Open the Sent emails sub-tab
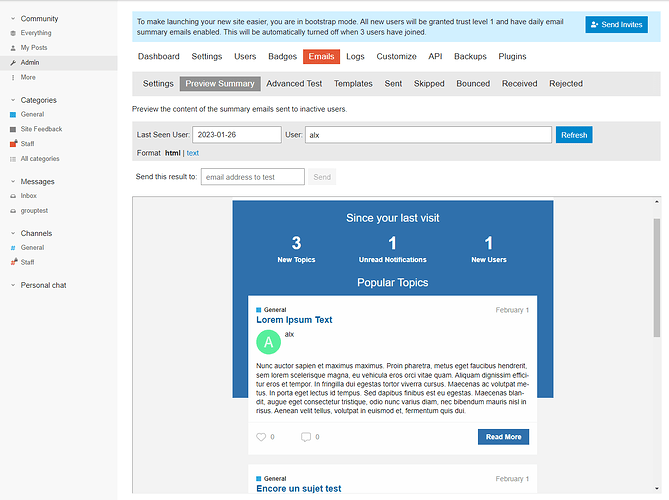 point(393,84)
